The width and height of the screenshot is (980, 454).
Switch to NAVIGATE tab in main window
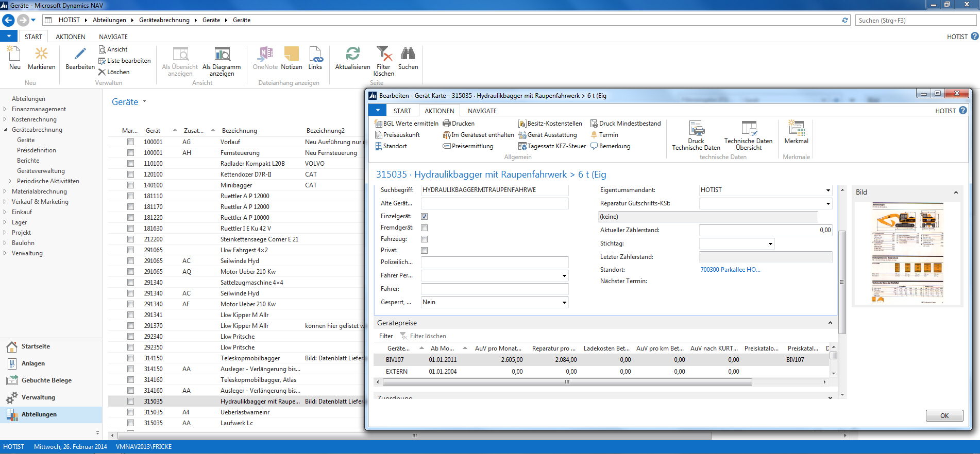click(x=113, y=37)
